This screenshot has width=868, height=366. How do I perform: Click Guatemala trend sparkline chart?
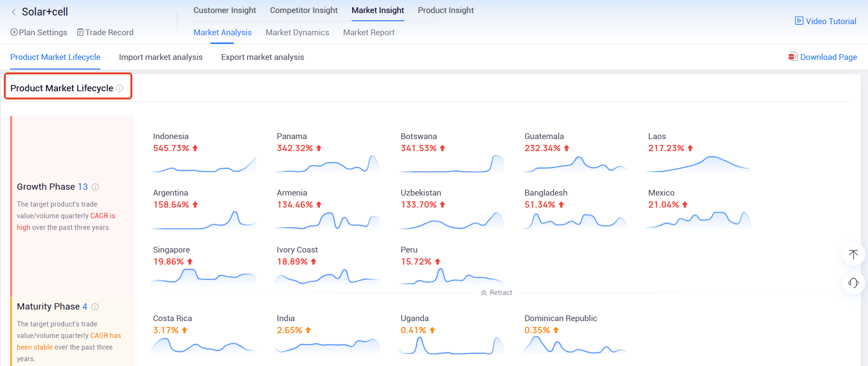click(x=575, y=164)
